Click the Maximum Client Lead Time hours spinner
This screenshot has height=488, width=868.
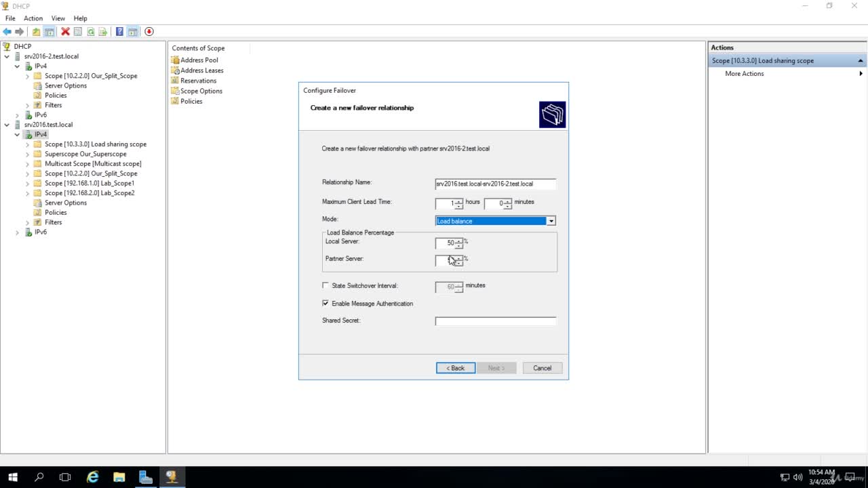459,203
